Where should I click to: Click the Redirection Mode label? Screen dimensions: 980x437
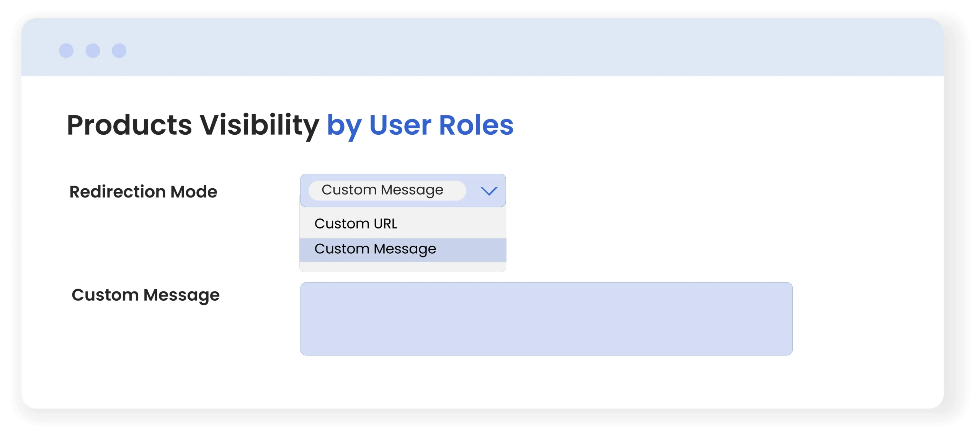point(143,192)
